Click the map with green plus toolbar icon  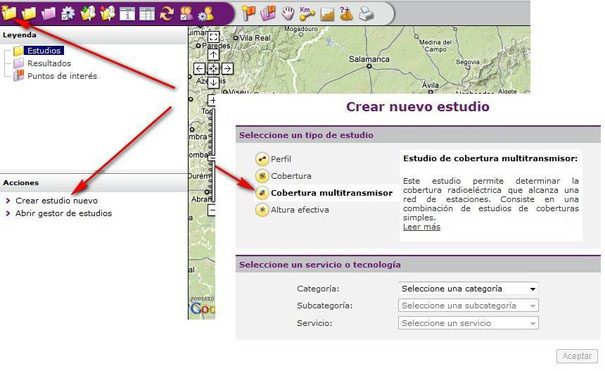[x=88, y=13]
